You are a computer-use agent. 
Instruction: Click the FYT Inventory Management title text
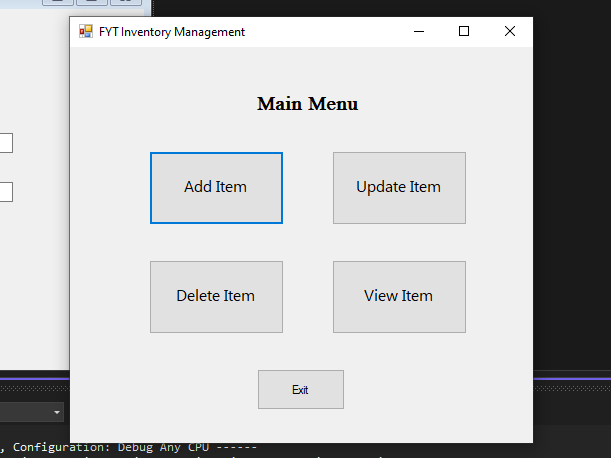pos(172,32)
